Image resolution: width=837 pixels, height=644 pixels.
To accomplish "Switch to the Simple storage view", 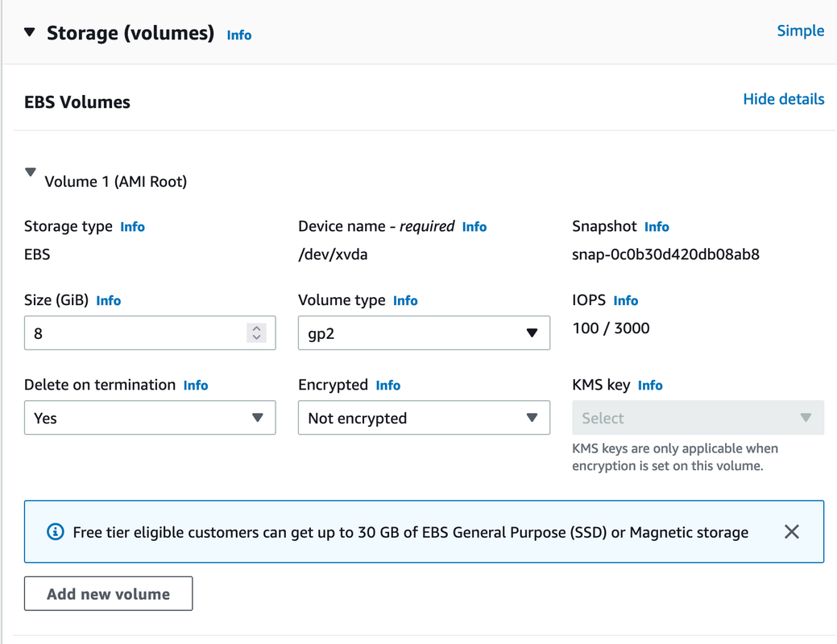I will click(800, 31).
